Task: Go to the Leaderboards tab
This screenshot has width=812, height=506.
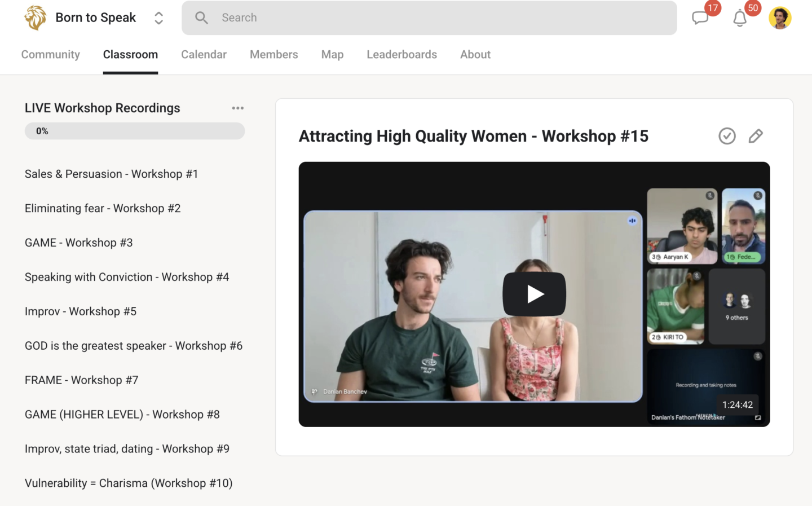Action: pos(401,55)
